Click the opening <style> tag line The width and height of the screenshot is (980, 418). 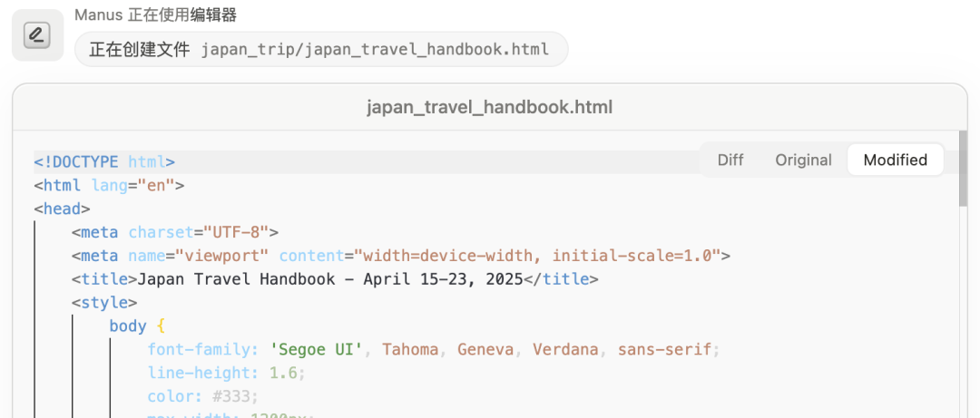click(104, 303)
